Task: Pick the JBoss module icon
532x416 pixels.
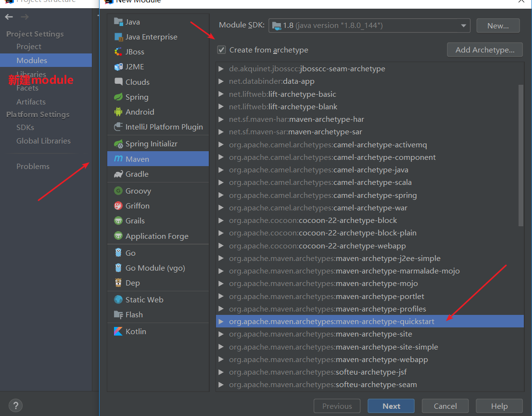Action: 118,52
